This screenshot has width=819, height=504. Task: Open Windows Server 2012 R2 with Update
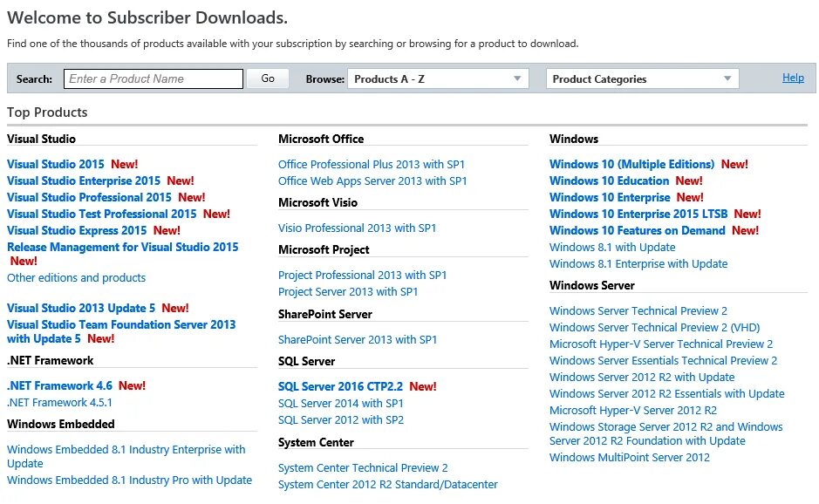point(642,378)
